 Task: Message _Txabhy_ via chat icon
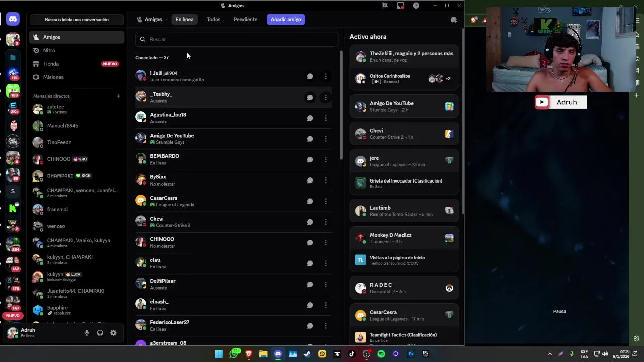click(x=310, y=97)
